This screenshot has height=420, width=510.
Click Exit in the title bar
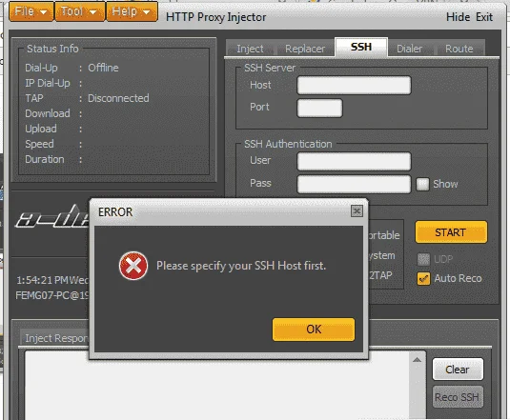[x=484, y=17]
